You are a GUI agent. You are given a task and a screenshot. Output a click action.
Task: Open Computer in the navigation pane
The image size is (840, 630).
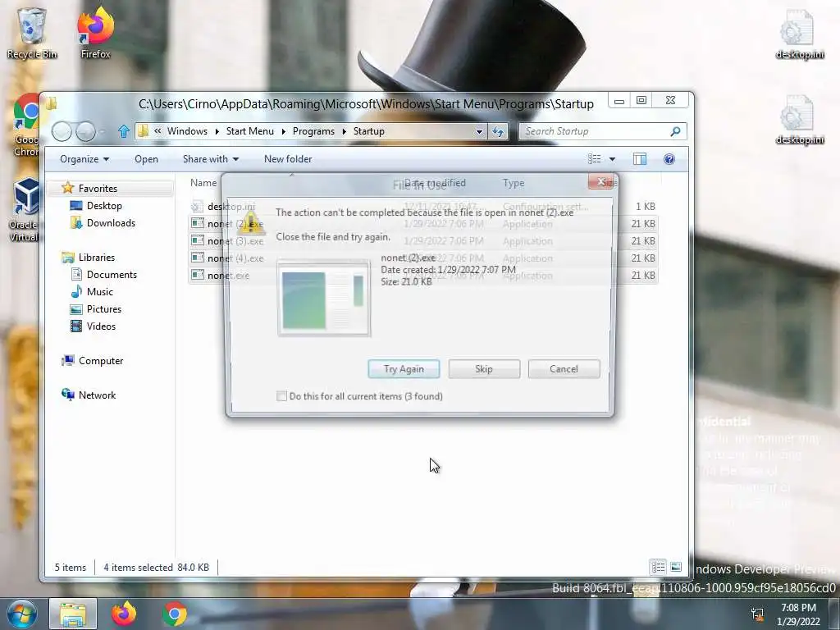point(101,361)
